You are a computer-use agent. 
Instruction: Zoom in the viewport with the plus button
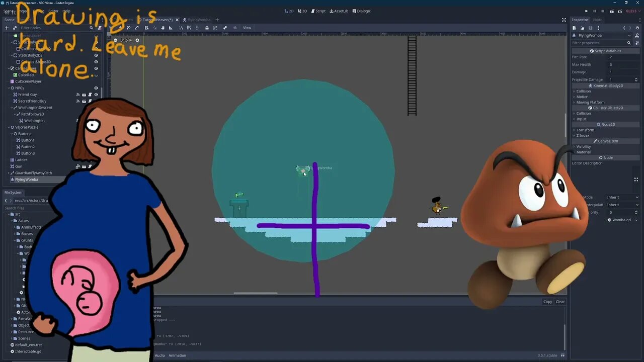(x=137, y=40)
